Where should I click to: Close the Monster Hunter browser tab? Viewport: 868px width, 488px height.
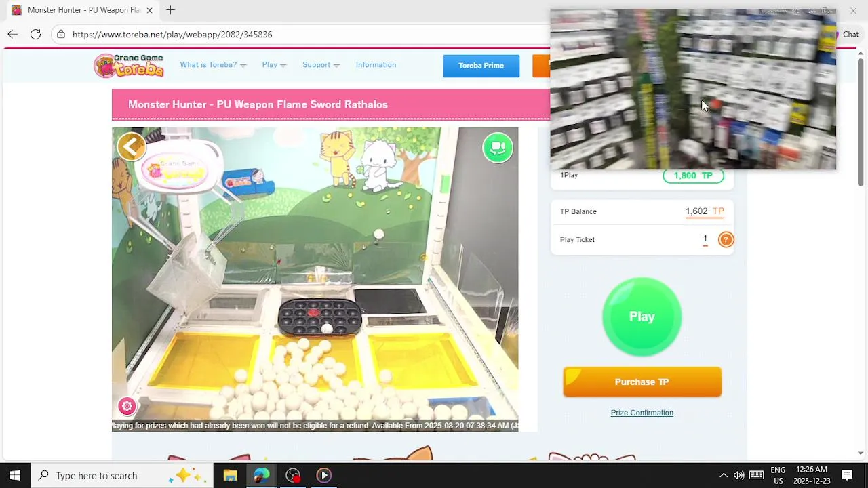(x=149, y=10)
